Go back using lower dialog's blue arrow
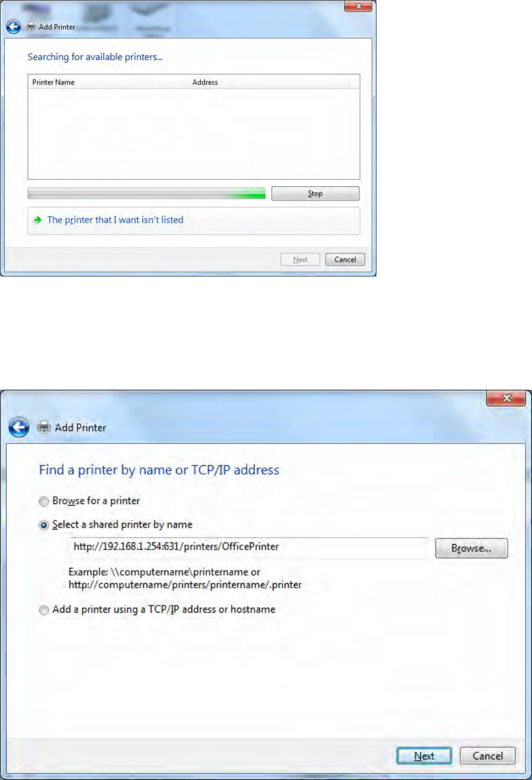532x780 pixels. click(19, 427)
